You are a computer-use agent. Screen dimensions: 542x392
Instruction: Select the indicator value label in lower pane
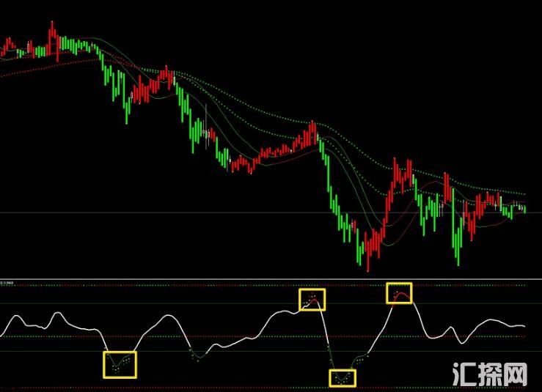coord(7,283)
